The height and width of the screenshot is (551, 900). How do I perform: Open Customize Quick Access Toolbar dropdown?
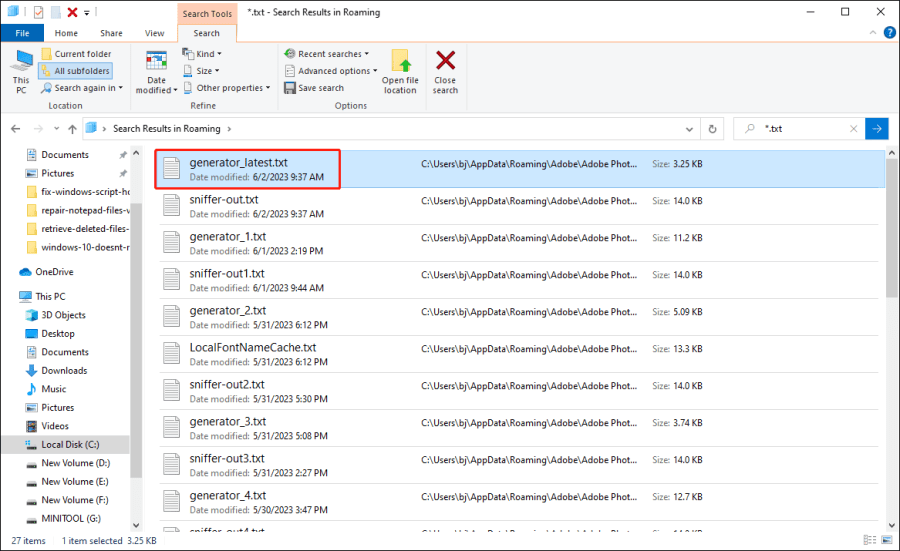pos(87,12)
